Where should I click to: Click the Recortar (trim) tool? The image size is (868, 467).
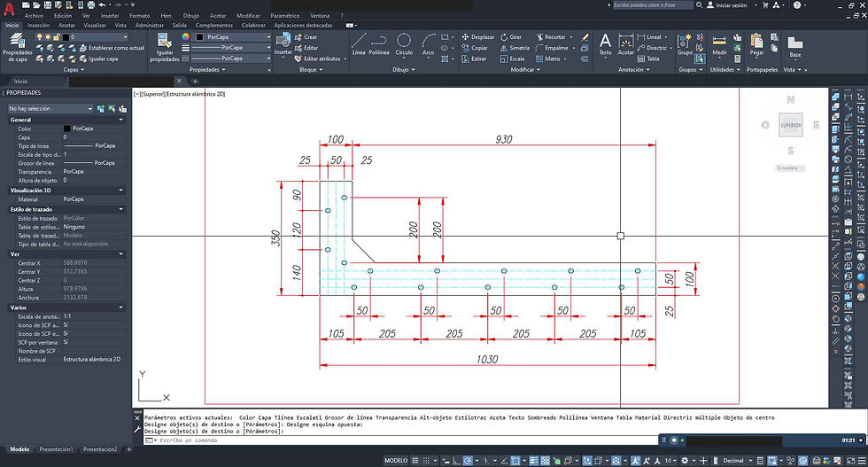551,37
